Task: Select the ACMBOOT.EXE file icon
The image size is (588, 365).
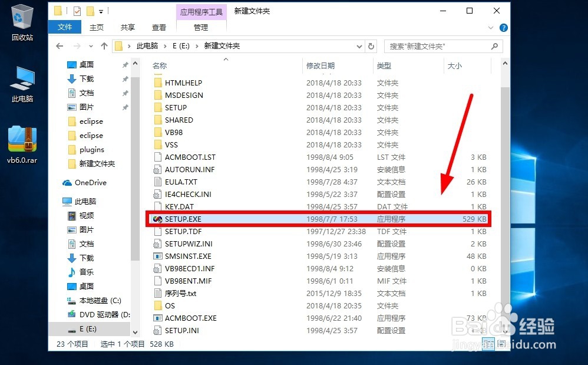Action: pyautogui.click(x=157, y=318)
